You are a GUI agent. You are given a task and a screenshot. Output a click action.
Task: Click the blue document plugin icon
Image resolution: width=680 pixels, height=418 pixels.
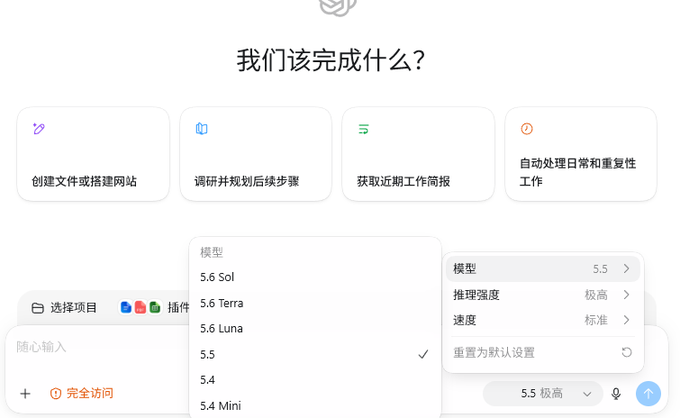point(126,307)
